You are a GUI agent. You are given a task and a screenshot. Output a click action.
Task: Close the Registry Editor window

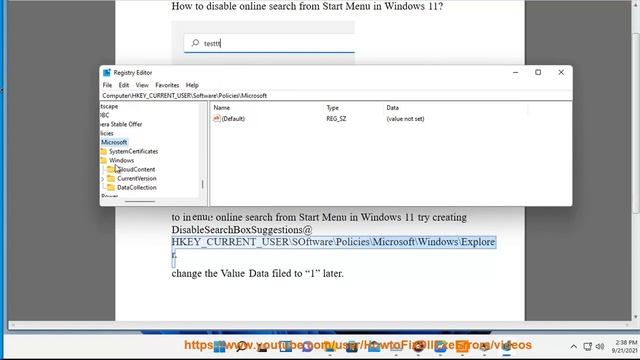(561, 72)
